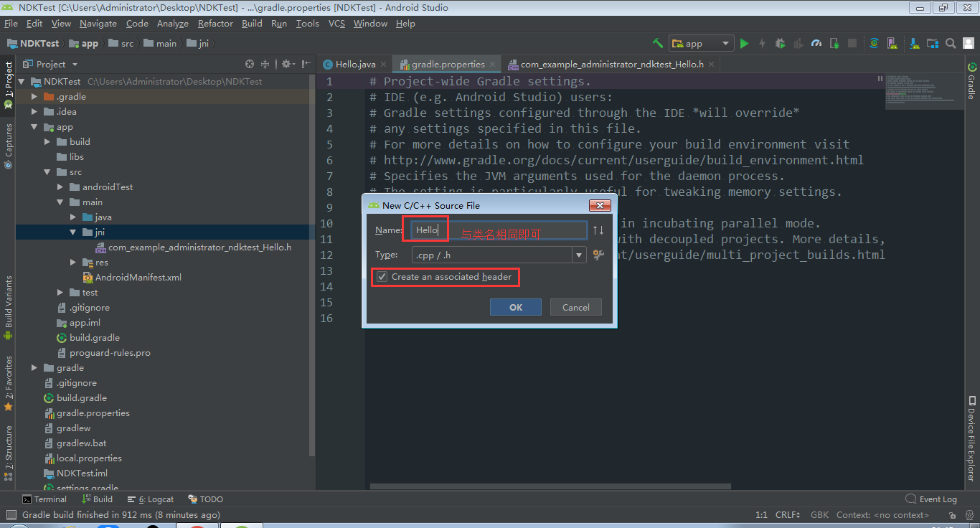The height and width of the screenshot is (528, 980).
Task: Click the Search Everywhere magnifier icon
Action: [950, 43]
